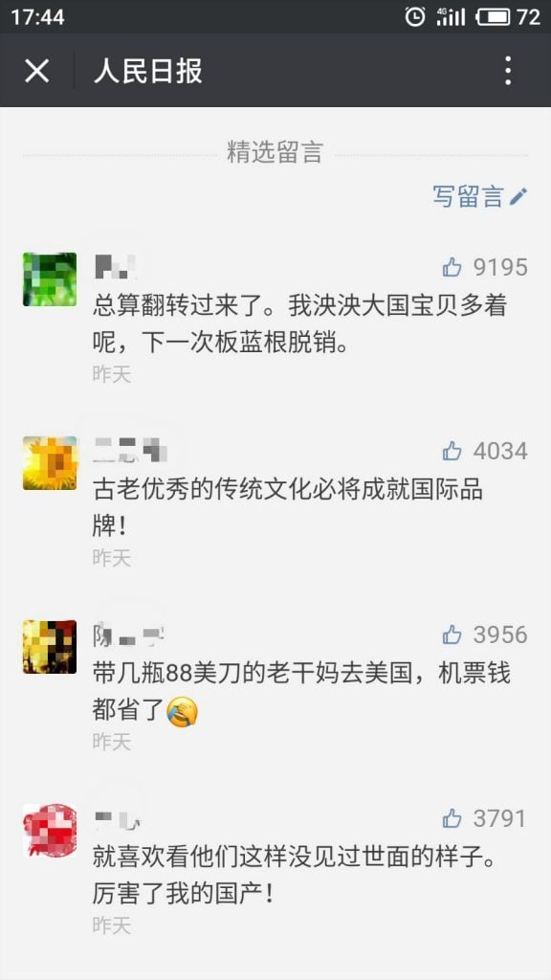Tap the alarm clock icon in status bar
Image resolution: width=551 pixels, height=980 pixels.
[415, 17]
